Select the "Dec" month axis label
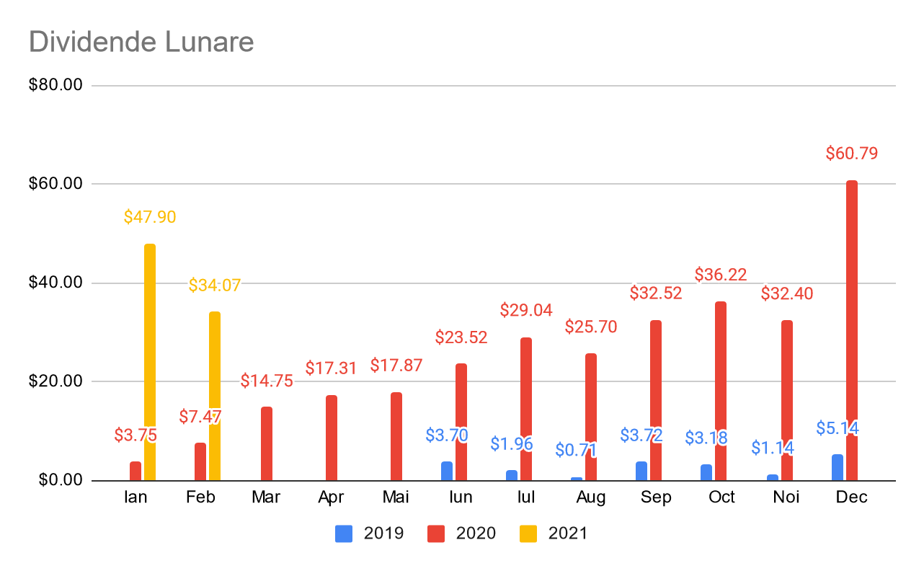The height and width of the screenshot is (571, 924). [x=852, y=497]
